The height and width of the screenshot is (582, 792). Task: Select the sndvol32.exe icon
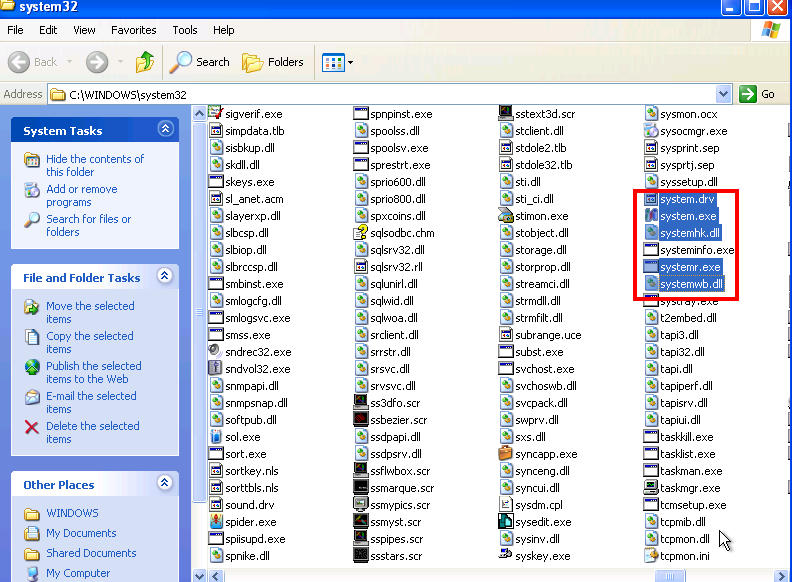coord(216,368)
